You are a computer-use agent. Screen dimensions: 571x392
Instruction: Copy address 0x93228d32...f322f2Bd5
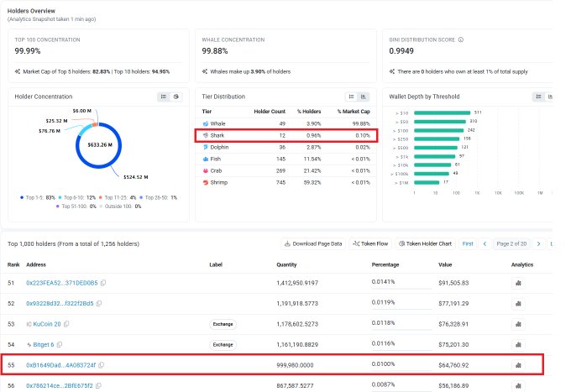(99, 303)
